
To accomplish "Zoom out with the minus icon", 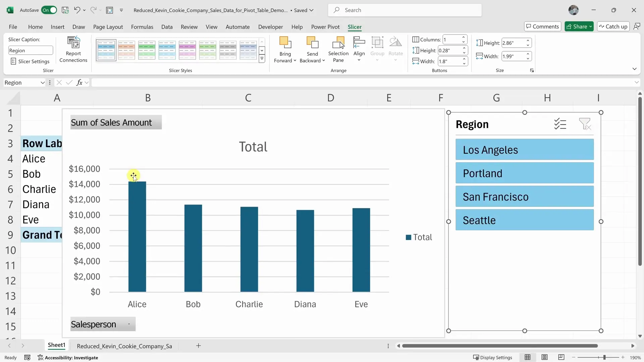I will [x=574, y=357].
